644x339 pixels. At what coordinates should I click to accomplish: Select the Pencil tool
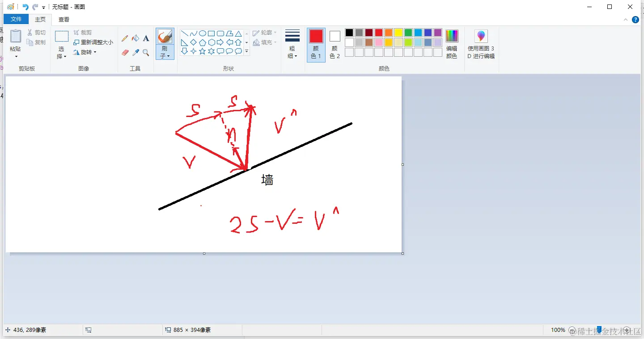(x=124, y=38)
